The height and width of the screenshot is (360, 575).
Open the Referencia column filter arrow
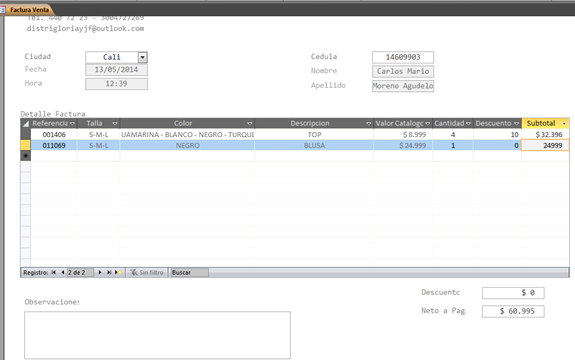pyautogui.click(x=72, y=124)
